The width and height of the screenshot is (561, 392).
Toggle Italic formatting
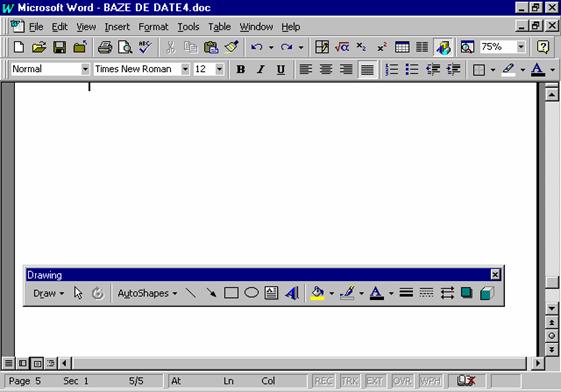coord(261,69)
